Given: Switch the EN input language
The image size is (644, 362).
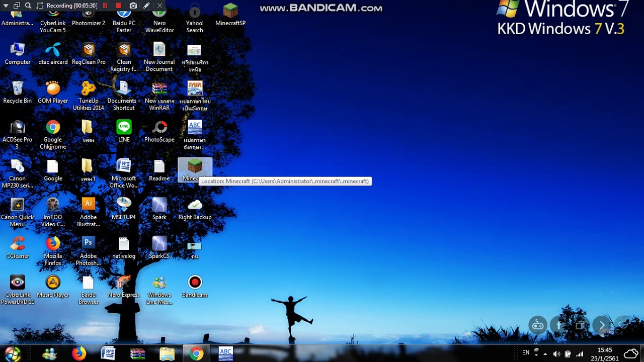Looking at the screenshot, I should pos(526,353).
